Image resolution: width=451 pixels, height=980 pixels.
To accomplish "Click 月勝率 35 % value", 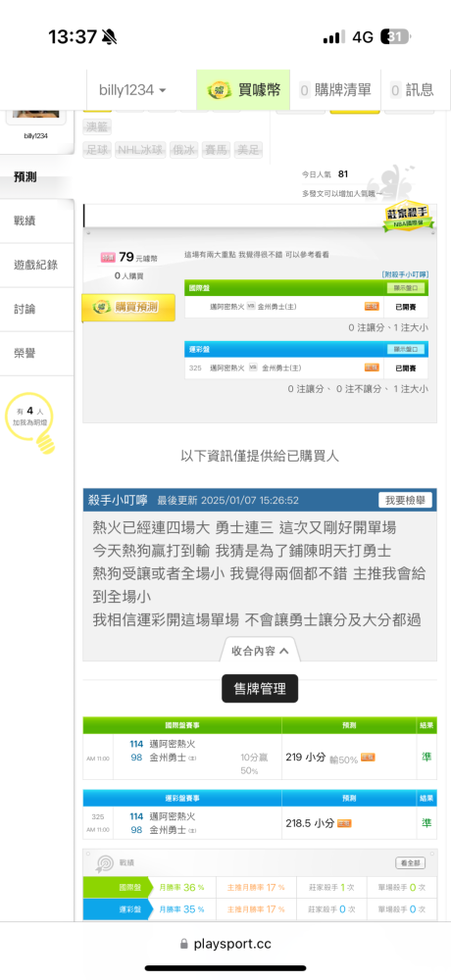I will point(182,909).
